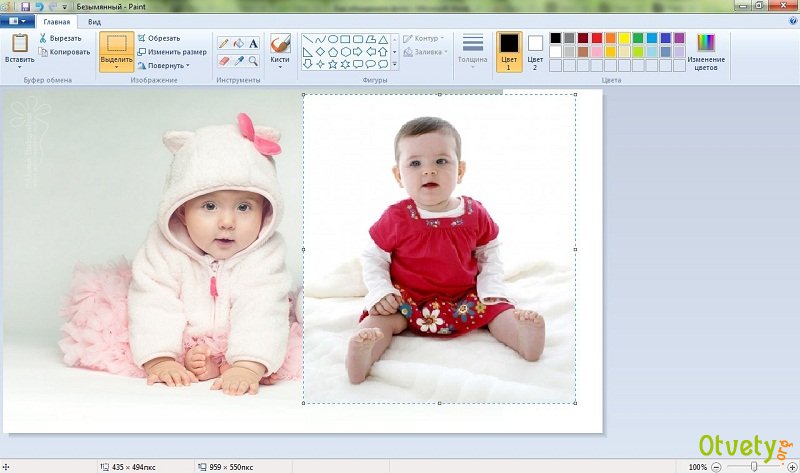Viewport: 800px width, 473px height.
Task: Open the Paint file menu button
Action: (18, 20)
